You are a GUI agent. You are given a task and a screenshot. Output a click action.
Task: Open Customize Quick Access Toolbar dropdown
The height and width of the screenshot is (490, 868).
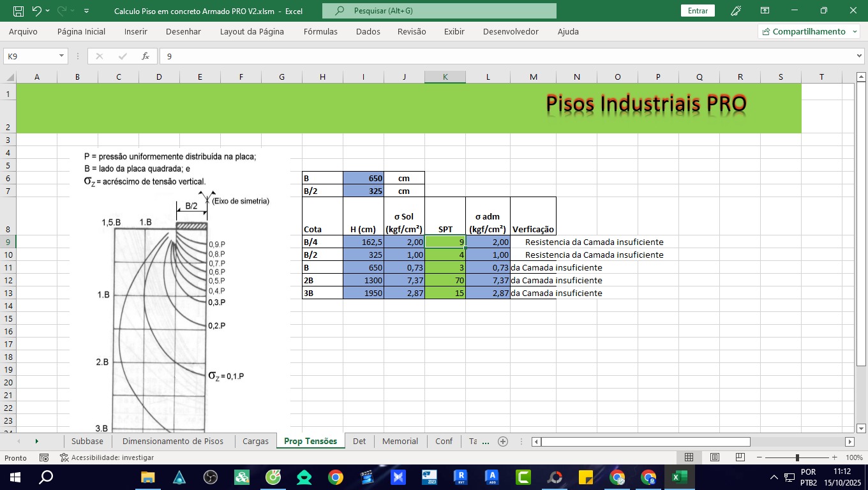87,11
